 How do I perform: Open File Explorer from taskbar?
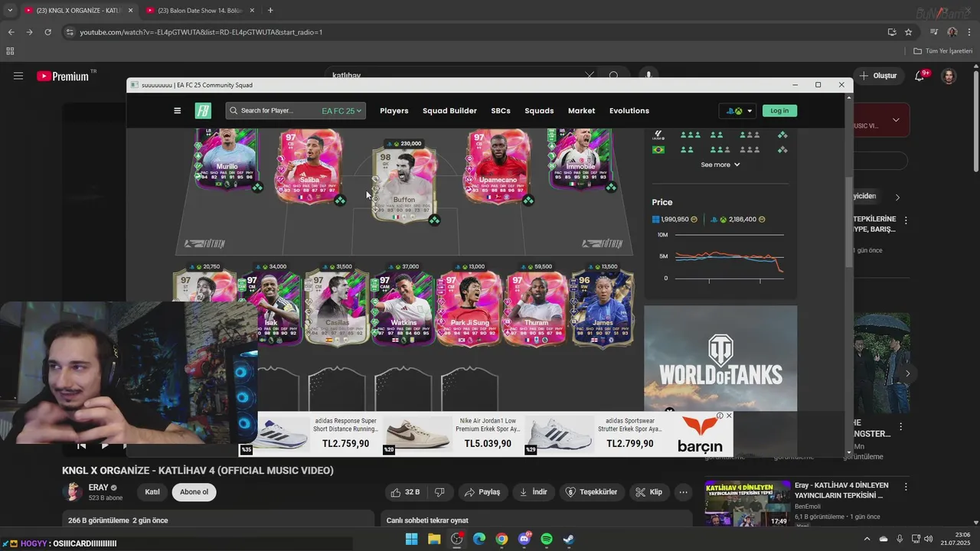434,539
